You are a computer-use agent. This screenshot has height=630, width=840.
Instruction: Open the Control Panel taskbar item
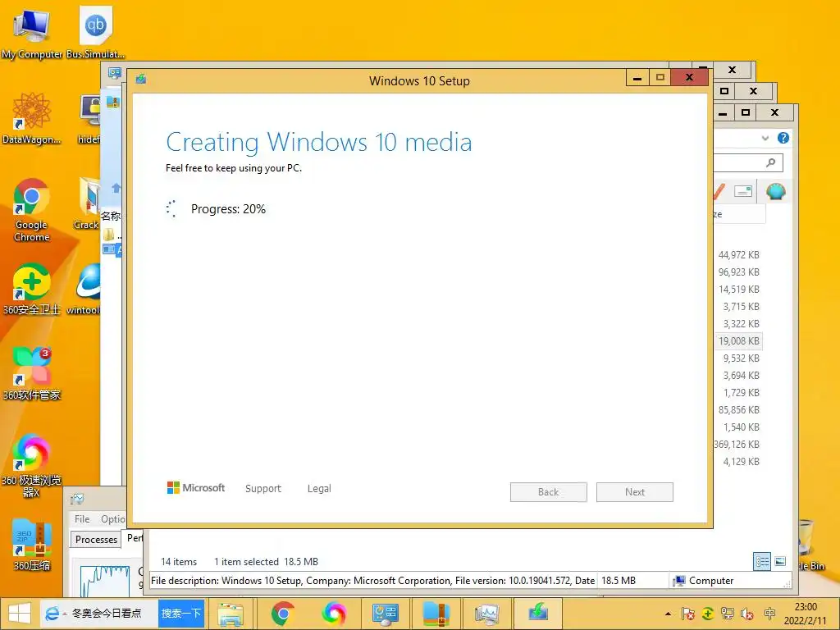(385, 614)
